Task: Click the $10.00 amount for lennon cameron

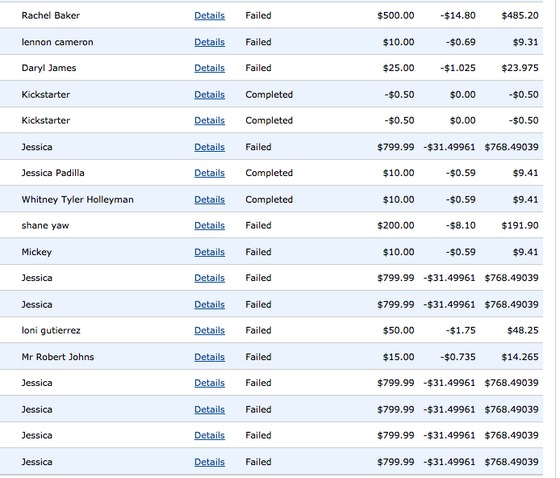Action: click(399, 42)
